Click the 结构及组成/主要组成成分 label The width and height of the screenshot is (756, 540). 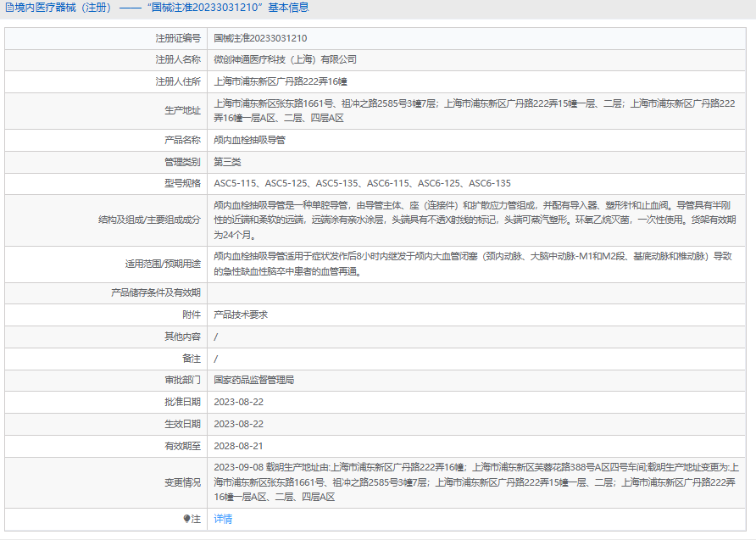coord(149,220)
